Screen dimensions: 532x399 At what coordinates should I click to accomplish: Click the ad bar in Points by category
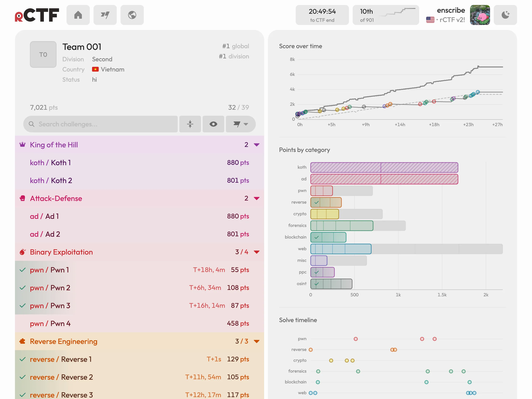[x=384, y=179]
